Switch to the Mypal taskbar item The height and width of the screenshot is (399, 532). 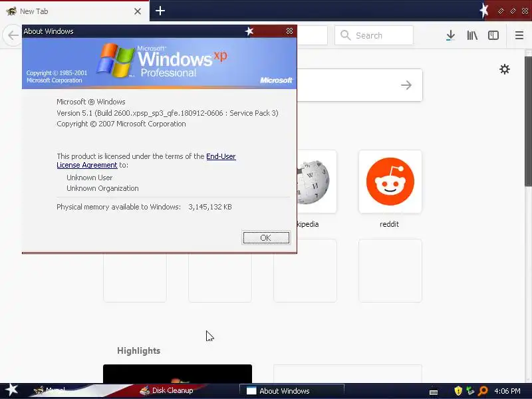(49, 390)
